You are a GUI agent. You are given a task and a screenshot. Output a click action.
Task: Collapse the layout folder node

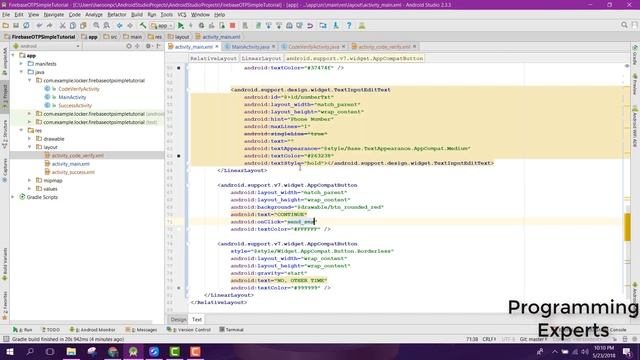(x=29, y=147)
